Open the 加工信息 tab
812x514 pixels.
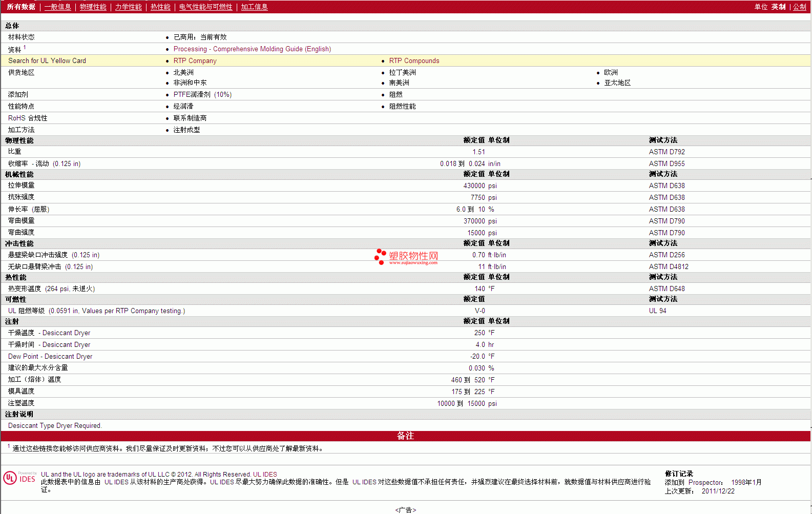click(254, 7)
